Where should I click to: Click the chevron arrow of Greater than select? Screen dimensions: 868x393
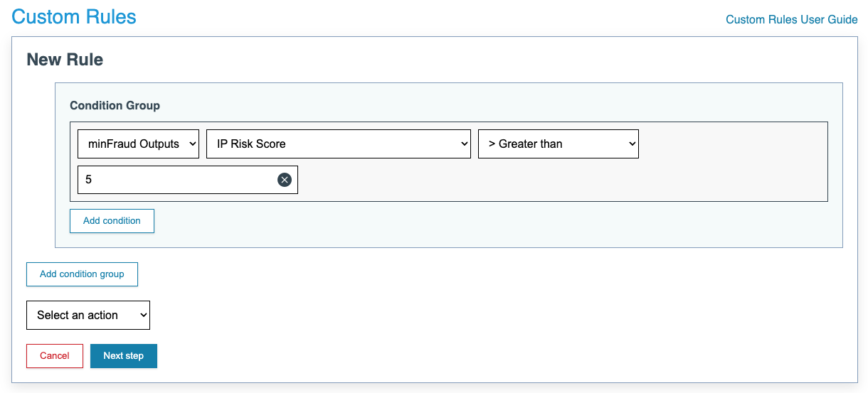[632, 144]
